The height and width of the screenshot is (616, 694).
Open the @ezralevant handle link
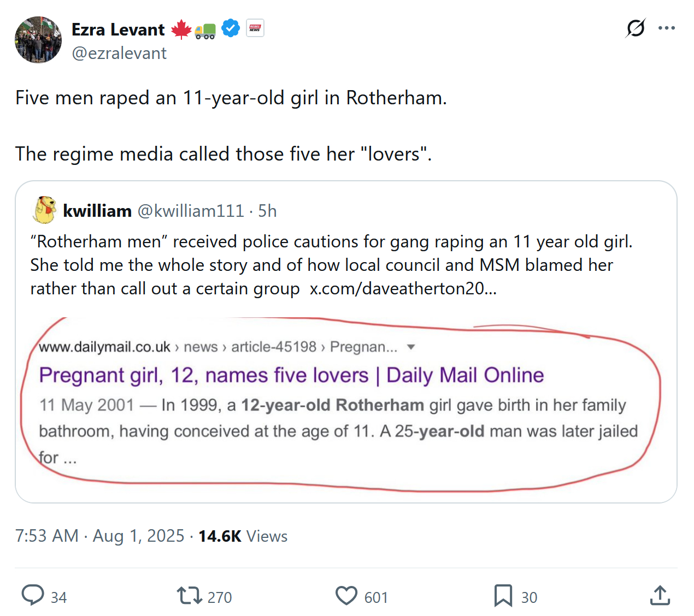pyautogui.click(x=119, y=54)
